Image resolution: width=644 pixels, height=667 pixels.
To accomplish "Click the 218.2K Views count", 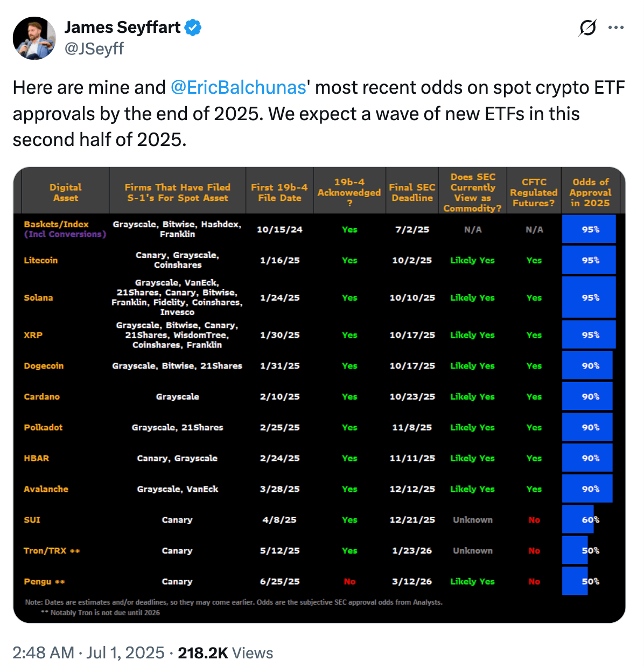I will point(226,653).
